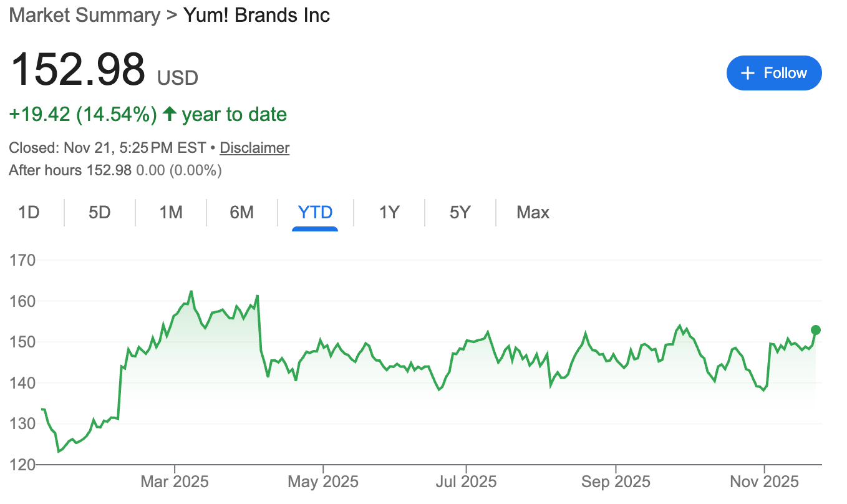Open the 5Y range tab
The width and height of the screenshot is (847, 504).
point(460,213)
